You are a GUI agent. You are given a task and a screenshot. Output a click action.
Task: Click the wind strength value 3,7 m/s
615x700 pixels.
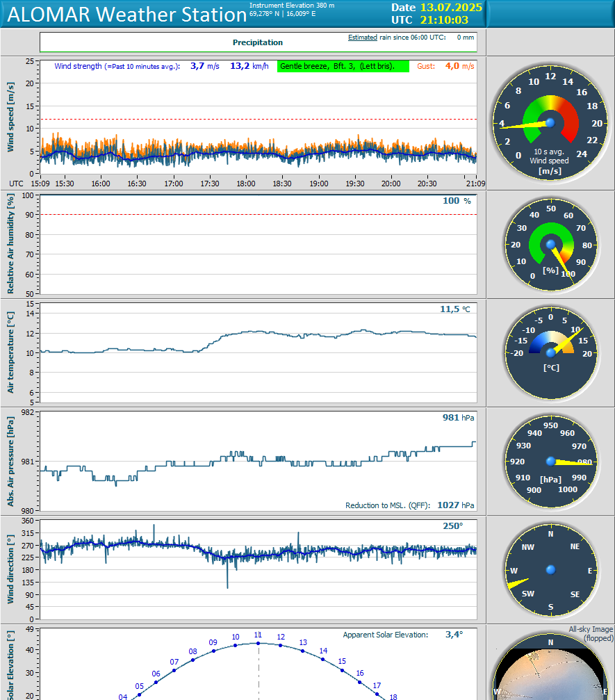(x=205, y=66)
